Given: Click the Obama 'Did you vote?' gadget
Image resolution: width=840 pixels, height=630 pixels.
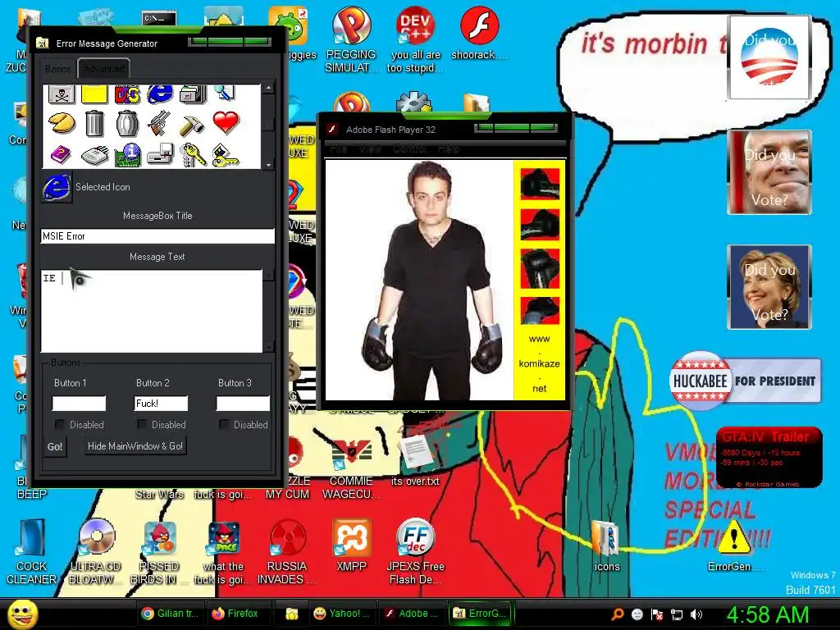Looking at the screenshot, I should click(769, 57).
